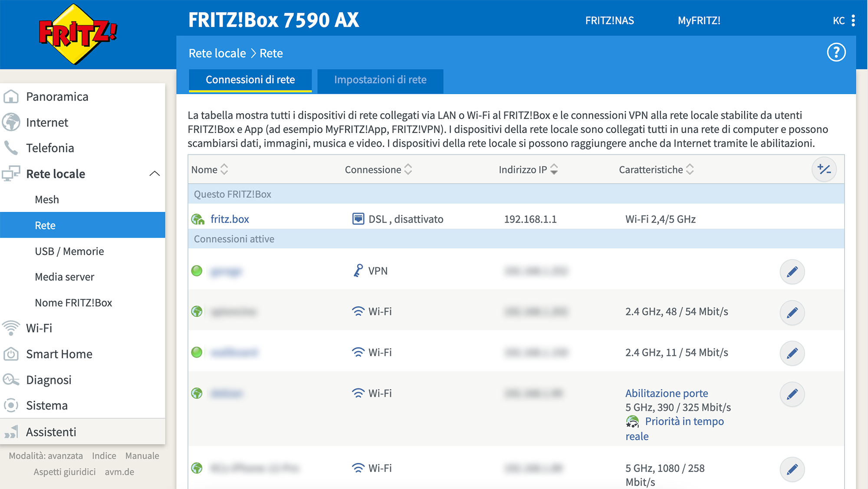The width and height of the screenshot is (868, 489).
Task: Open Diagnosi in the sidebar
Action: click(49, 380)
